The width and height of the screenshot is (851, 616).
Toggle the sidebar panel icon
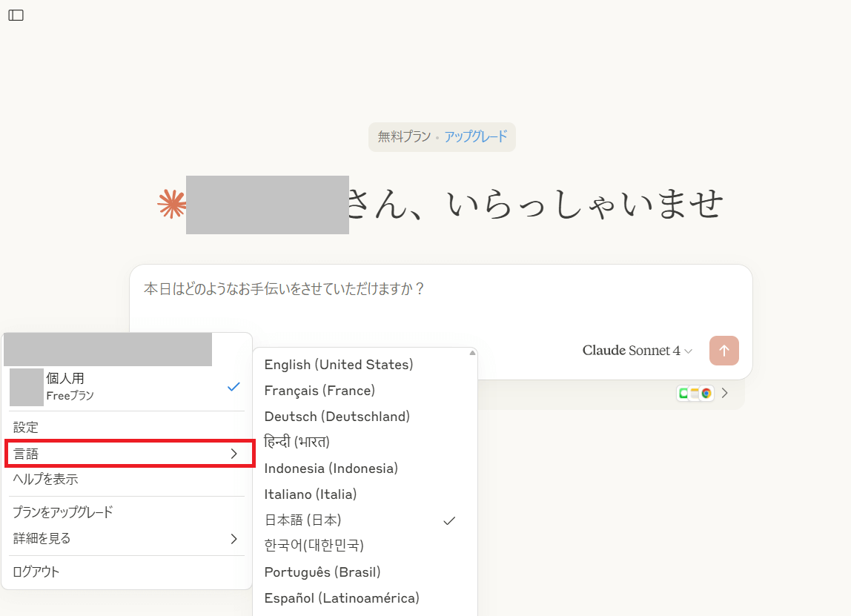point(16,16)
